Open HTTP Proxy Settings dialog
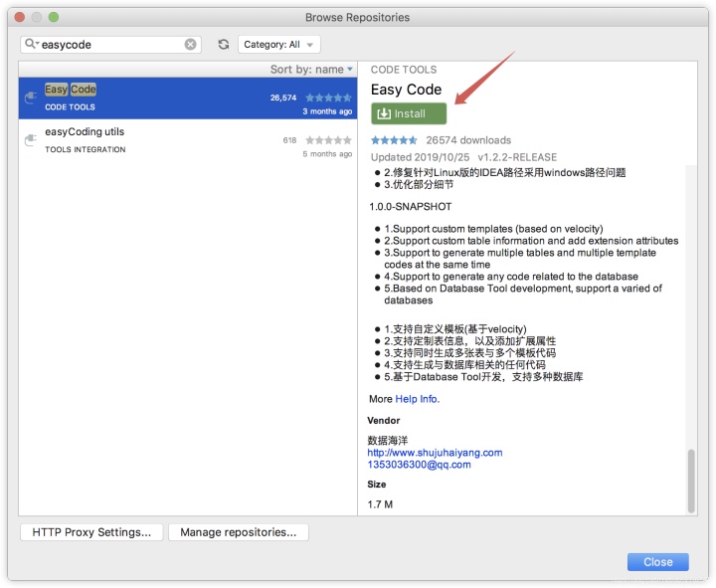 coord(91,532)
